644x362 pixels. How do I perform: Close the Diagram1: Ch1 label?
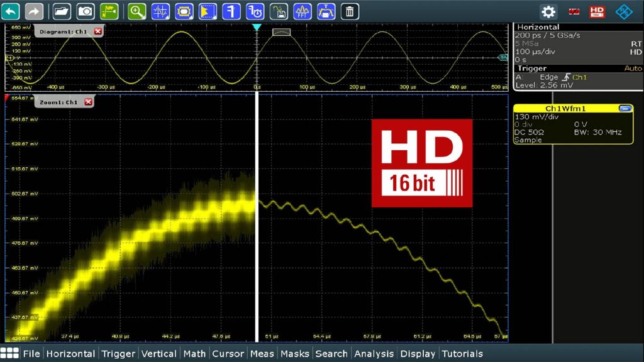coord(97,31)
